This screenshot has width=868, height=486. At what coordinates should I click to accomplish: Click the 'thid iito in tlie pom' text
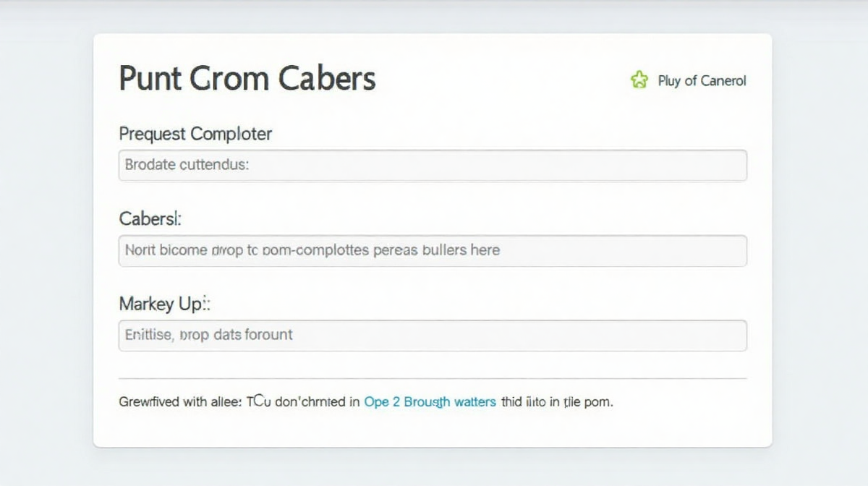557,401
